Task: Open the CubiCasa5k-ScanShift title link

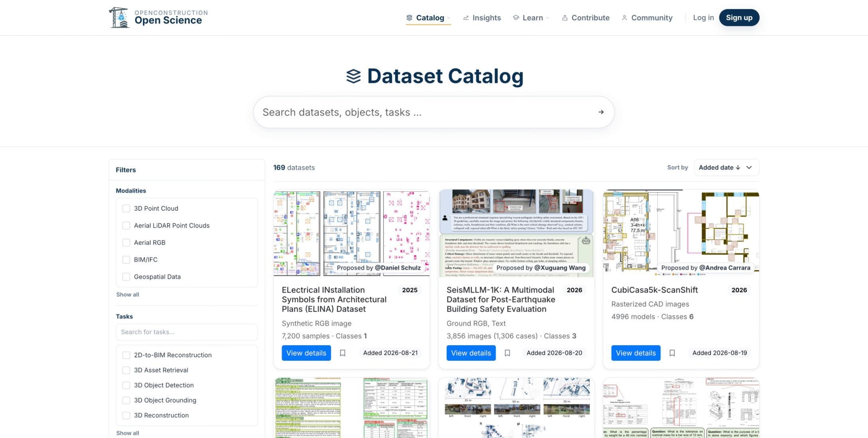Action: (655, 290)
